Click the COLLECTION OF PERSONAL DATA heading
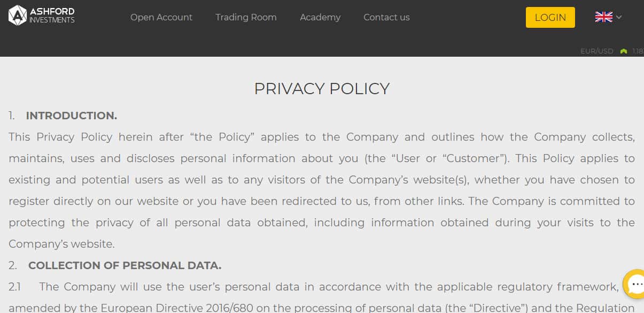Image resolution: width=644 pixels, height=313 pixels. (125, 265)
